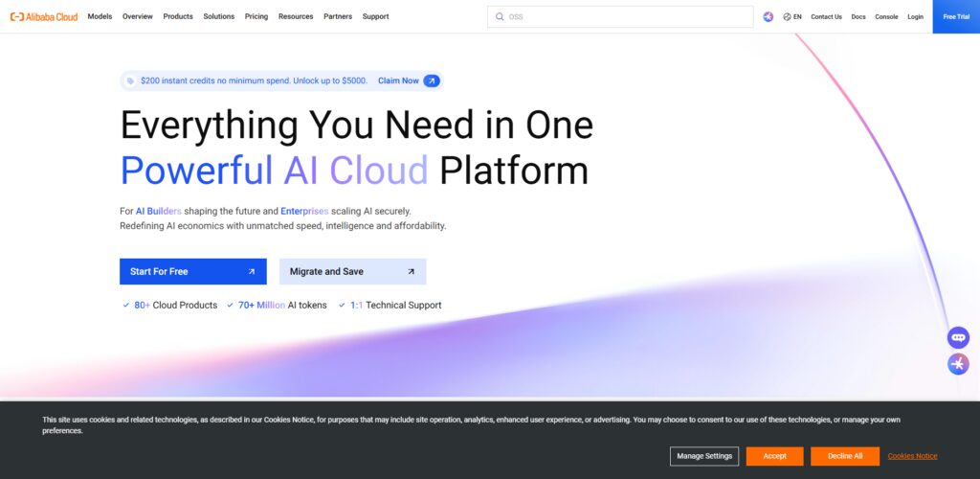Open cookie Manage Settings

point(704,457)
